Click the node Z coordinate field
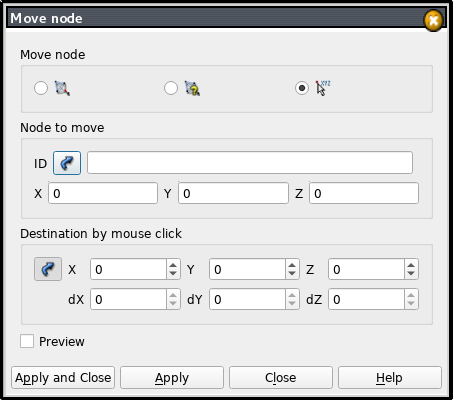The width and height of the screenshot is (453, 400). [364, 193]
